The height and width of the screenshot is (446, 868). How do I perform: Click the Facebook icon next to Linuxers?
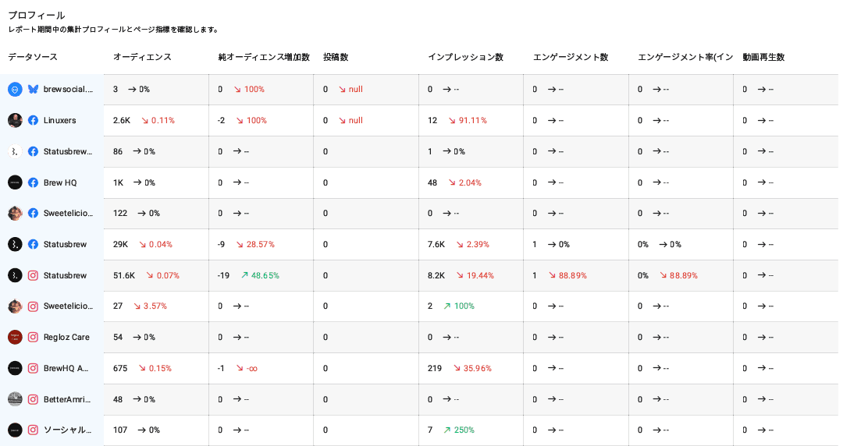(x=33, y=120)
